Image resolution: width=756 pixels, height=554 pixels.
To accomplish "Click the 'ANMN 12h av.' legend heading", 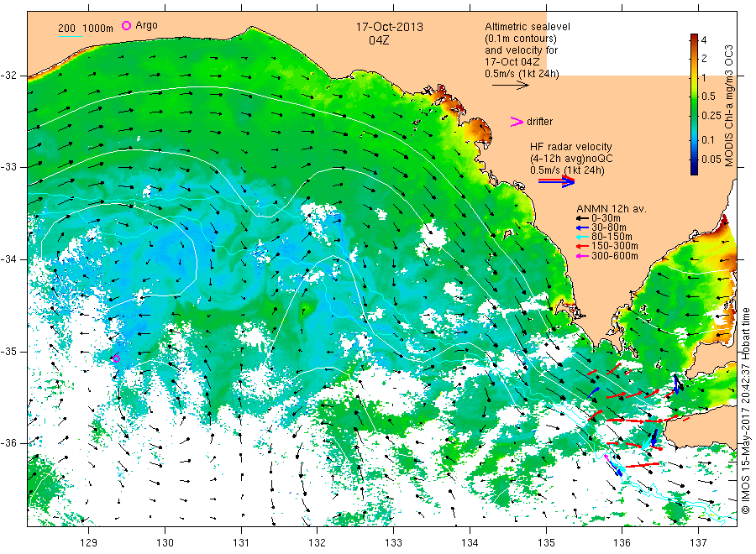I will (612, 209).
